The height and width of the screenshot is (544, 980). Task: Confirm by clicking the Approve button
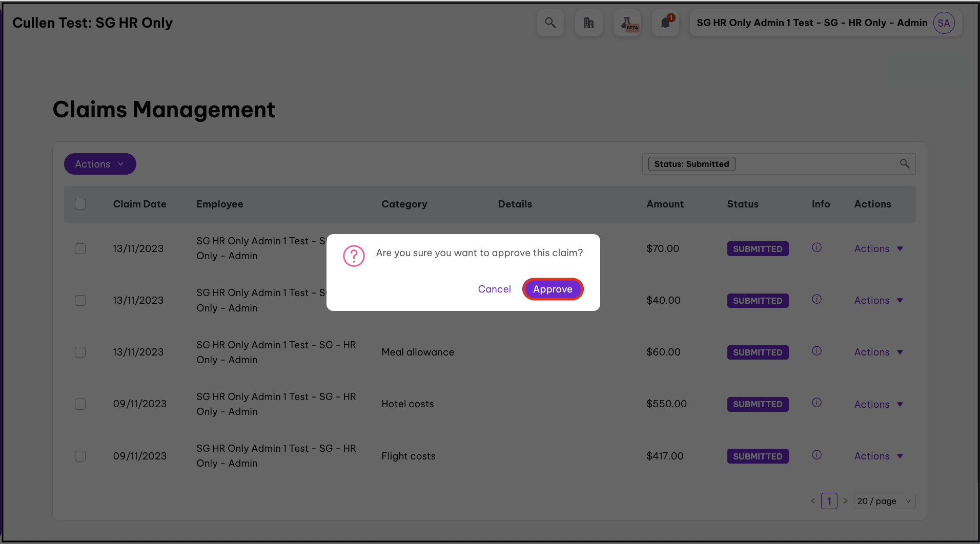click(x=553, y=289)
